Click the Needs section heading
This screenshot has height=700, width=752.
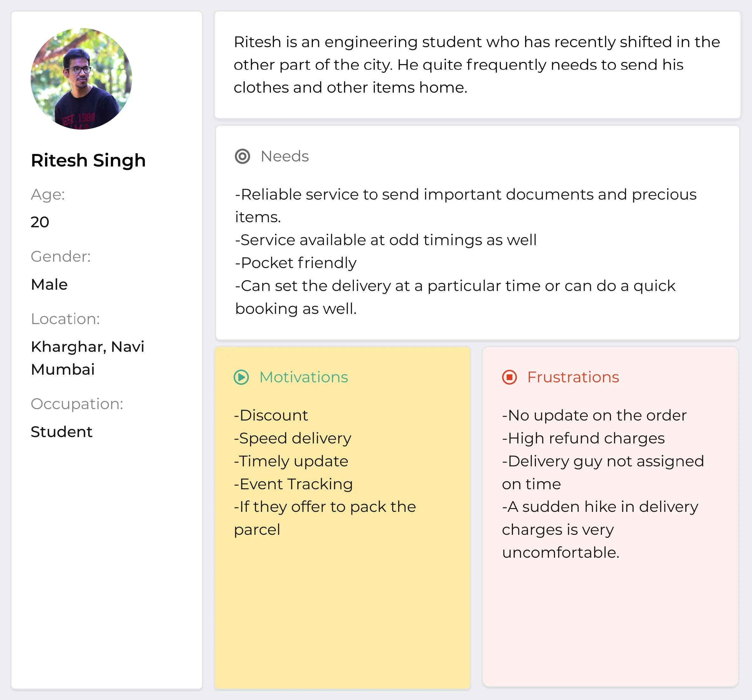point(285,156)
